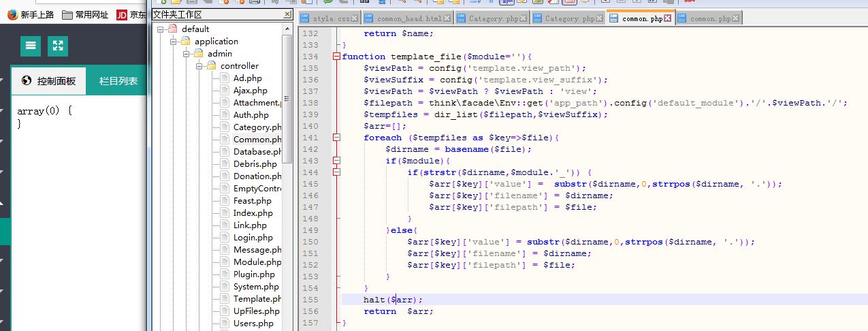Open the 控制面板 tab in the browser

click(48, 81)
